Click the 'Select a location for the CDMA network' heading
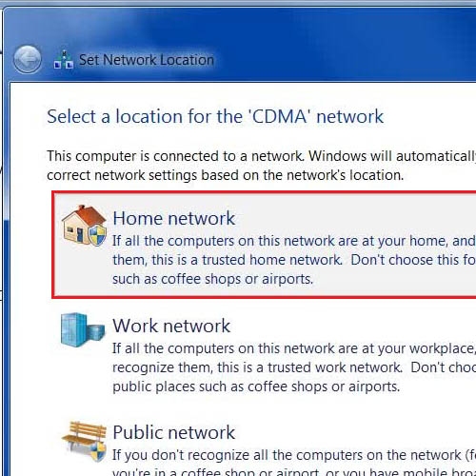The height and width of the screenshot is (476, 476). (x=215, y=116)
